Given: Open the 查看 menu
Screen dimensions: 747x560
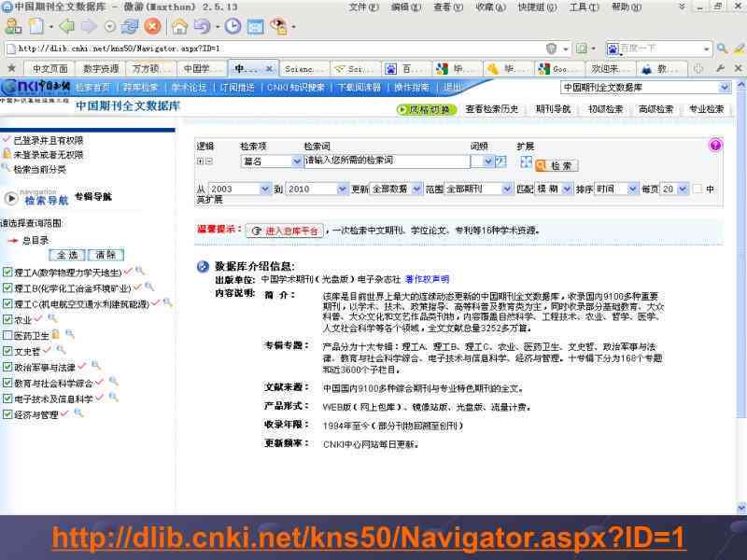Looking at the screenshot, I should (448, 7).
